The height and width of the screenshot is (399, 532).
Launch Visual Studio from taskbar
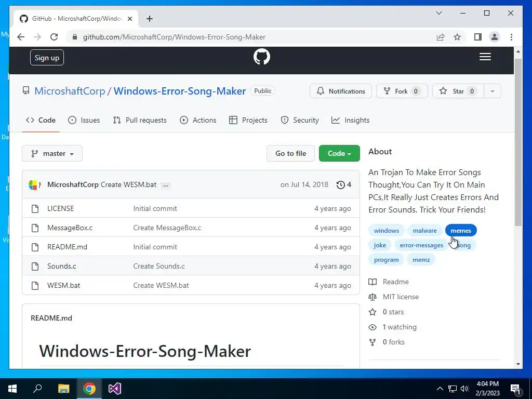pos(115,389)
